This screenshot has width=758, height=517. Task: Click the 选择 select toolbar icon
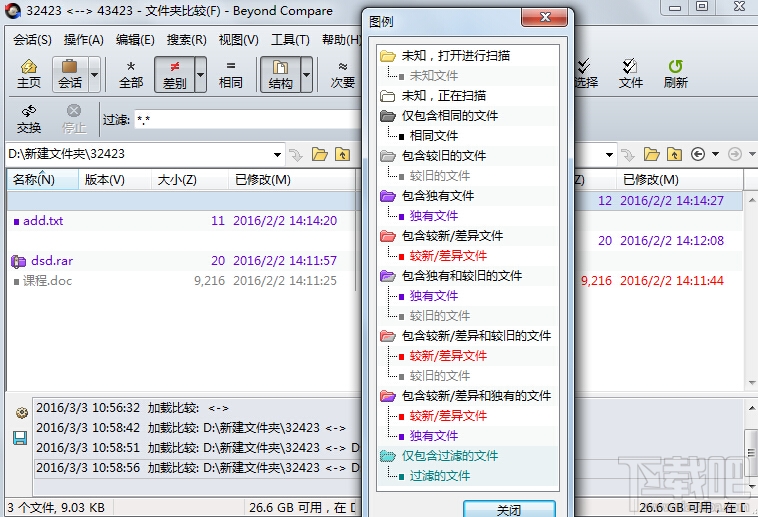(x=586, y=74)
